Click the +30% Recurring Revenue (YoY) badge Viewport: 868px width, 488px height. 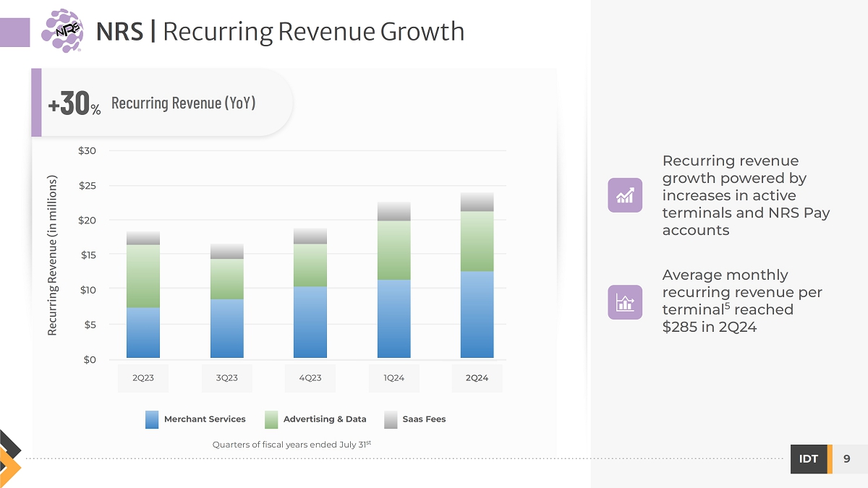tap(163, 103)
